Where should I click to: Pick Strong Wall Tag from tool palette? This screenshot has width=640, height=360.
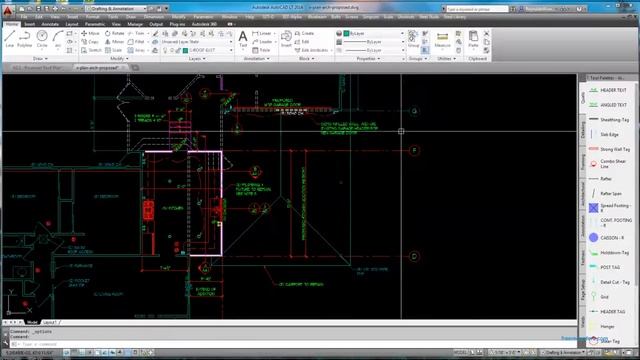(609, 149)
